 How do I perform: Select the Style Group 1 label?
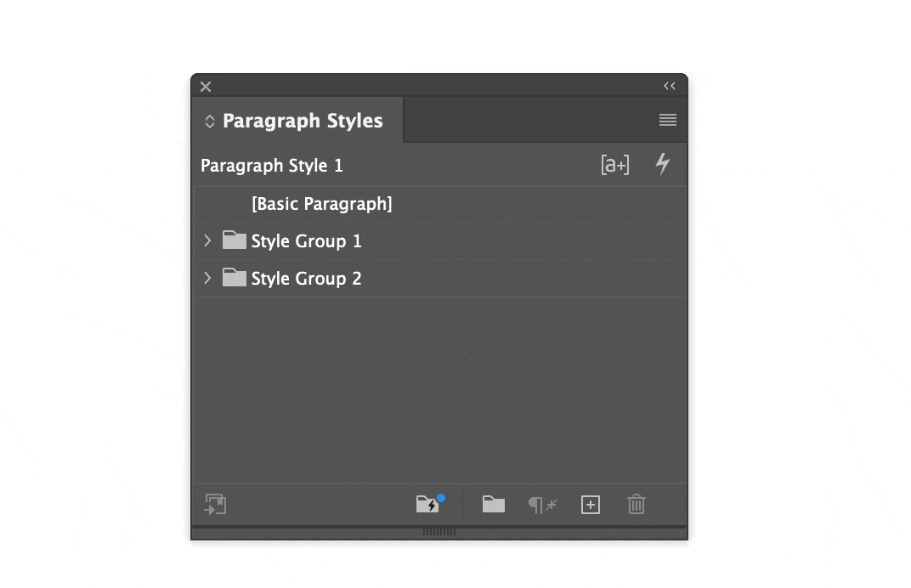pos(306,241)
